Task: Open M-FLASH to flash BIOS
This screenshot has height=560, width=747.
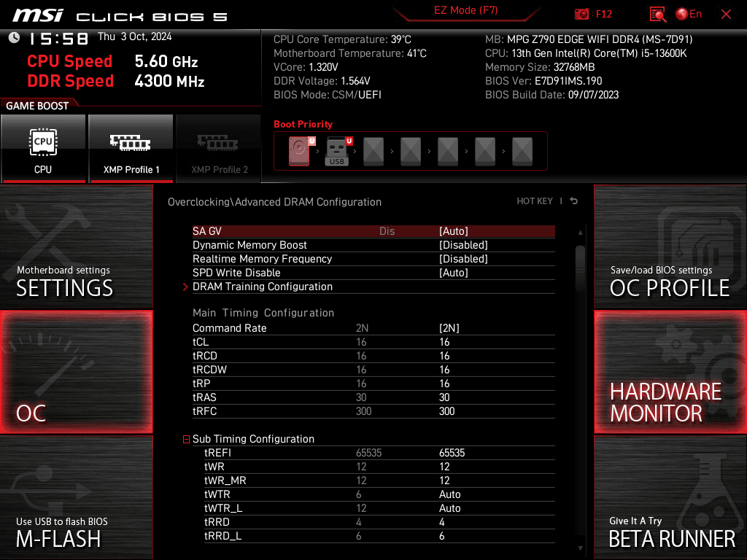Action: point(76,497)
